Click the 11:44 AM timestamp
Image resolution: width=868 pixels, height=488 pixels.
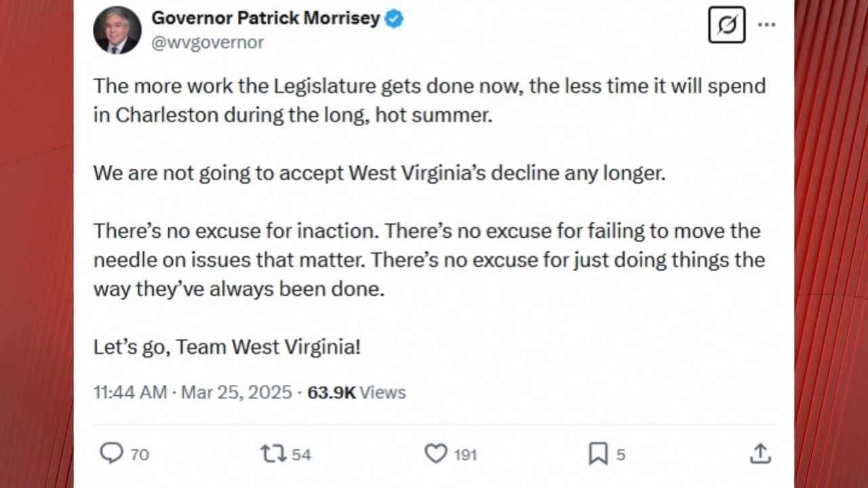pos(130,392)
